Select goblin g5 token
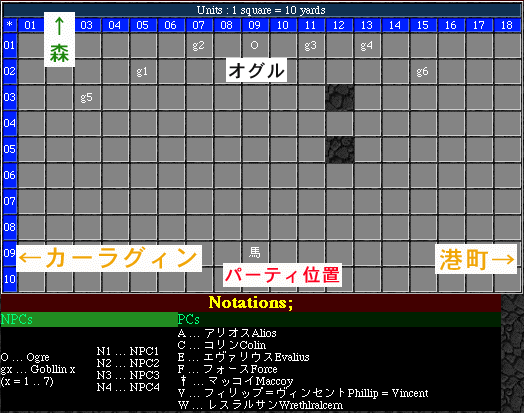Viewport: 524px width, 413px height. [86, 98]
